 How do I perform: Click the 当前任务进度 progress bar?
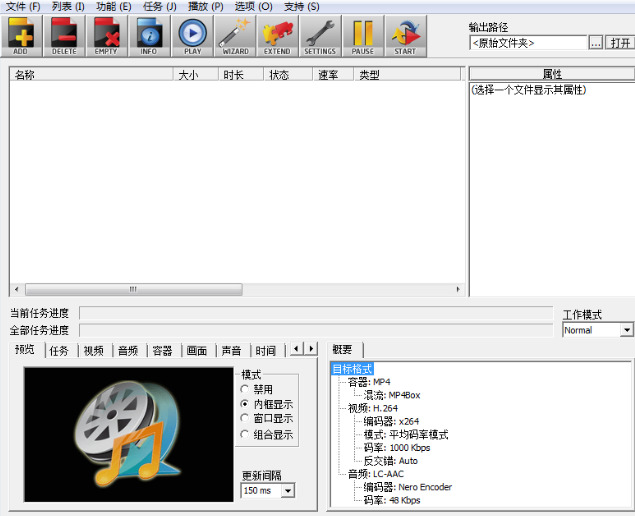(x=316, y=313)
